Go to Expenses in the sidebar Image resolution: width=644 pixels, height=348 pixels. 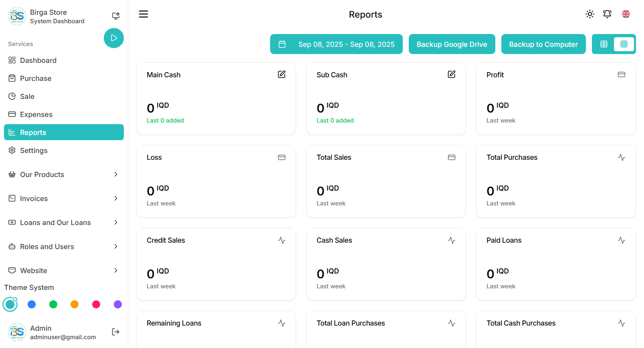pos(36,115)
